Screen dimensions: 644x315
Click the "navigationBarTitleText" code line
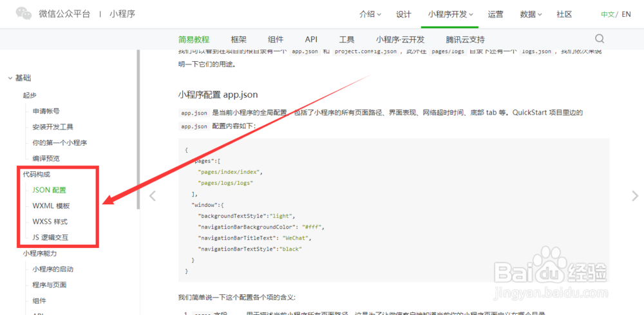256,238
